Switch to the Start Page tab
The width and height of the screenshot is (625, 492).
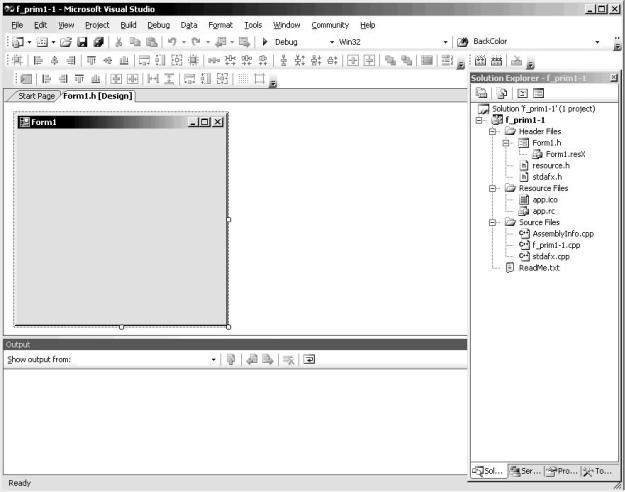click(x=36, y=96)
